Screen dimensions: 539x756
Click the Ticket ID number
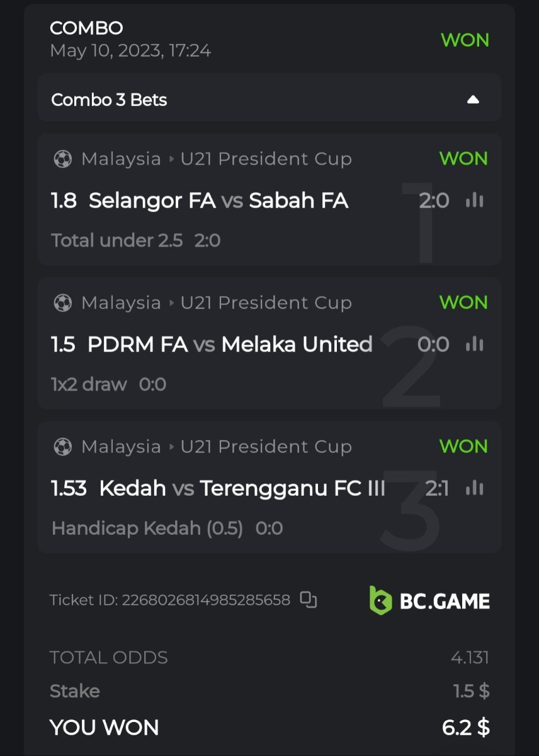(x=206, y=600)
